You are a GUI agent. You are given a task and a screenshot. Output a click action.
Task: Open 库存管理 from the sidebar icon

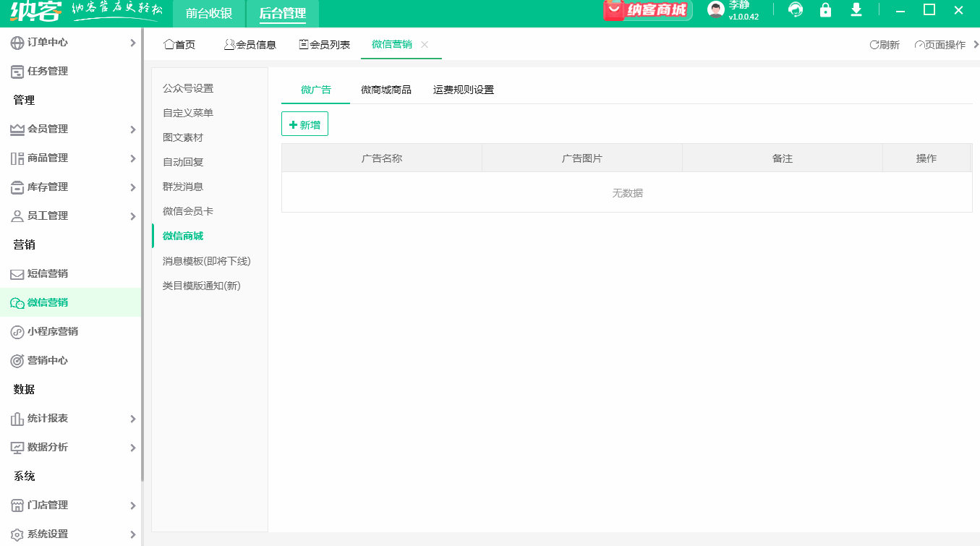click(16, 187)
